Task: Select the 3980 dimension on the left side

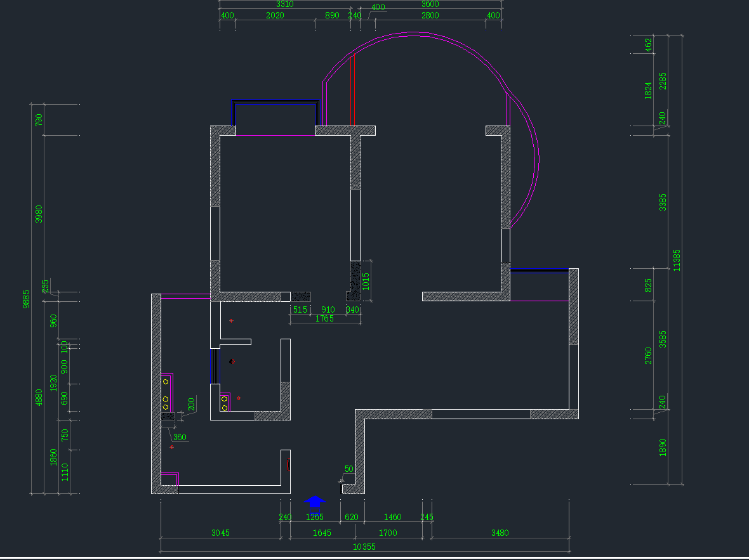Action: pos(39,214)
